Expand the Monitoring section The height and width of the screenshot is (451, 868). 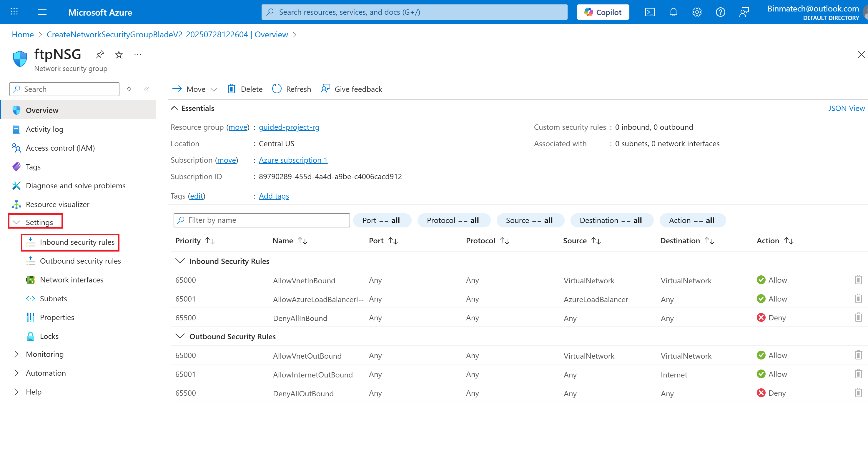tap(16, 354)
